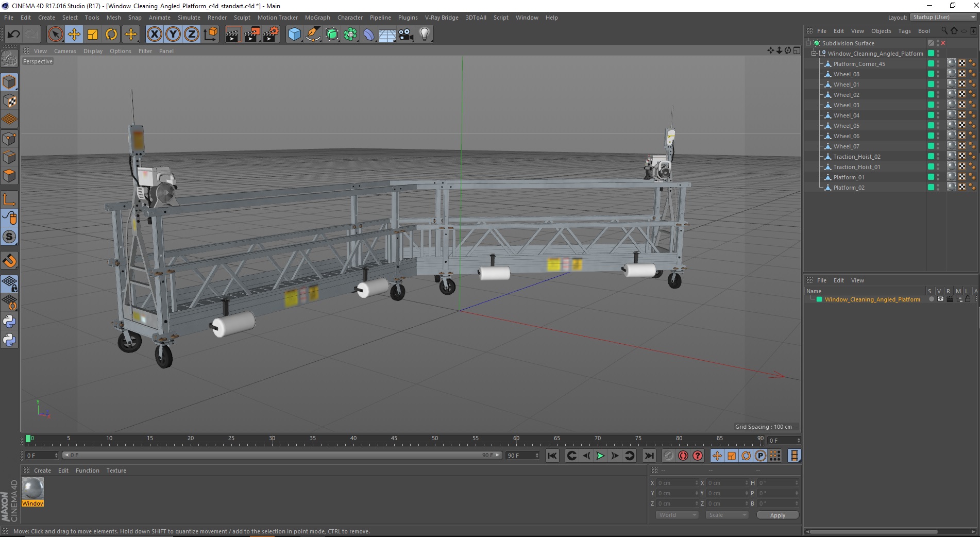This screenshot has height=537, width=980.
Task: Activate the Rotate tool icon
Action: click(111, 35)
